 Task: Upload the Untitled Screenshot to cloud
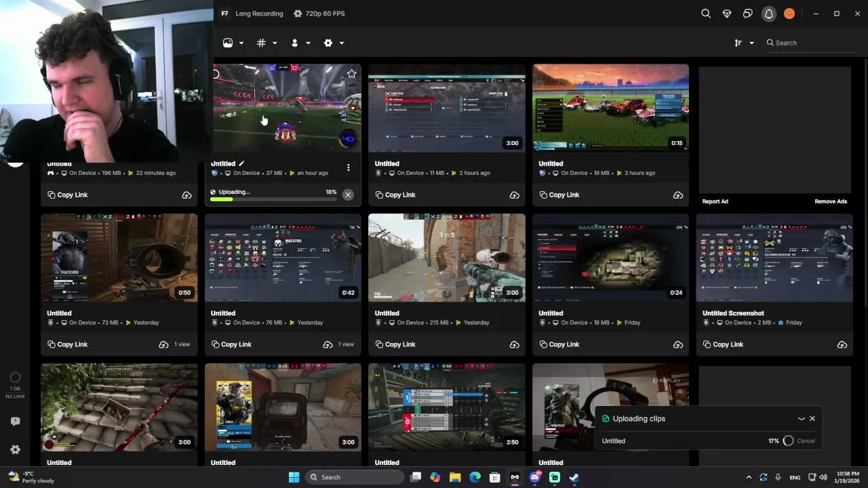tap(842, 344)
